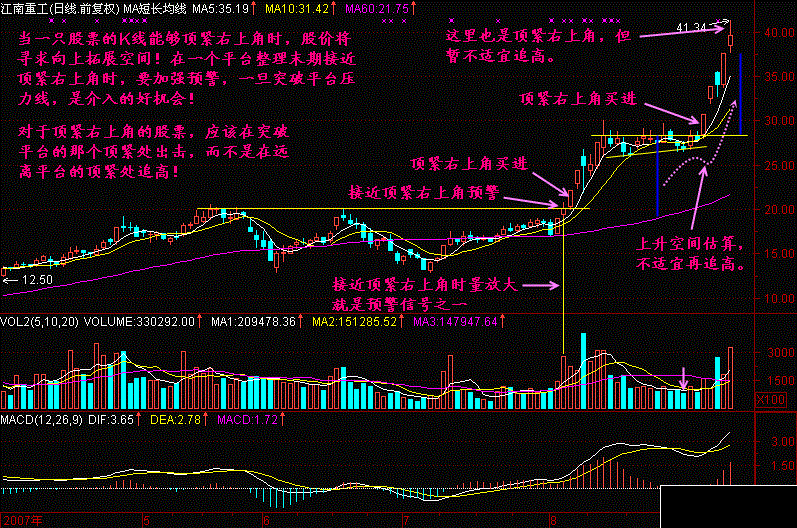Click the (日线,前复权) period label
Screen dimensions: 797x528
pos(90,8)
